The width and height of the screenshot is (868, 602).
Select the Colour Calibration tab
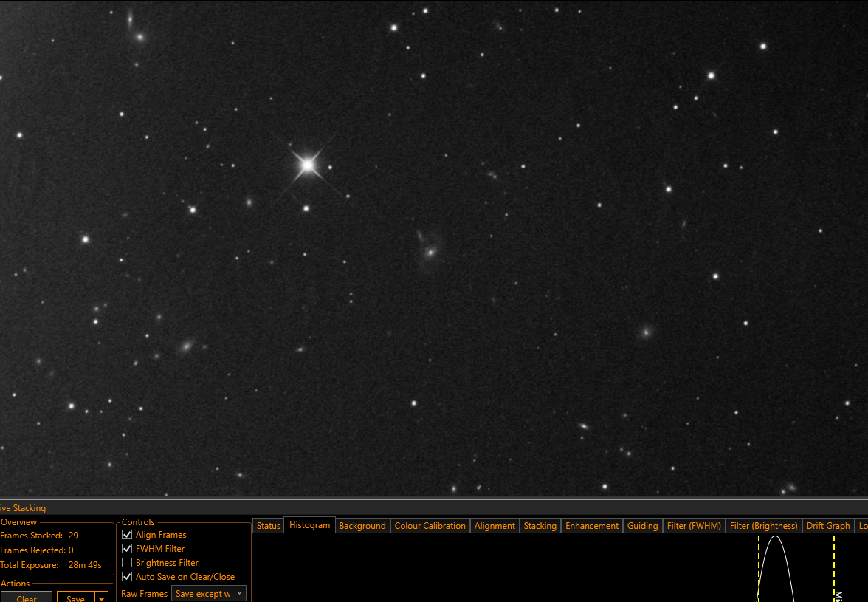(x=430, y=526)
